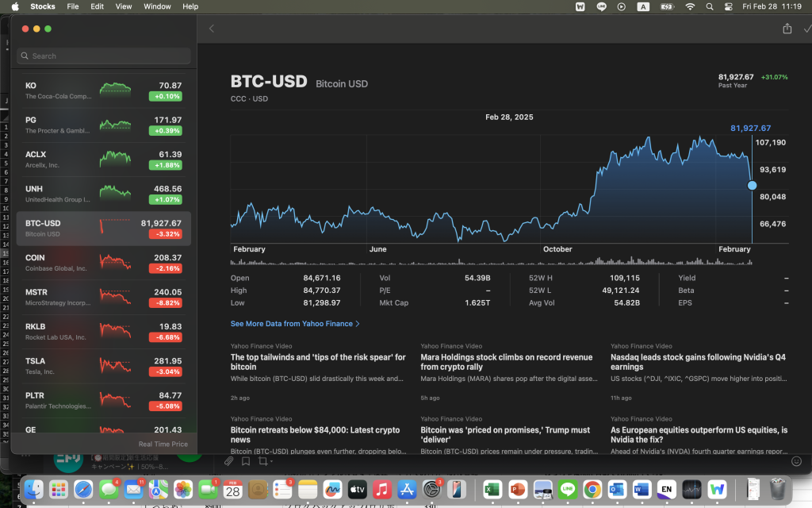
Task: Click the bookmark icon in the bottom bar
Action: coord(247,460)
